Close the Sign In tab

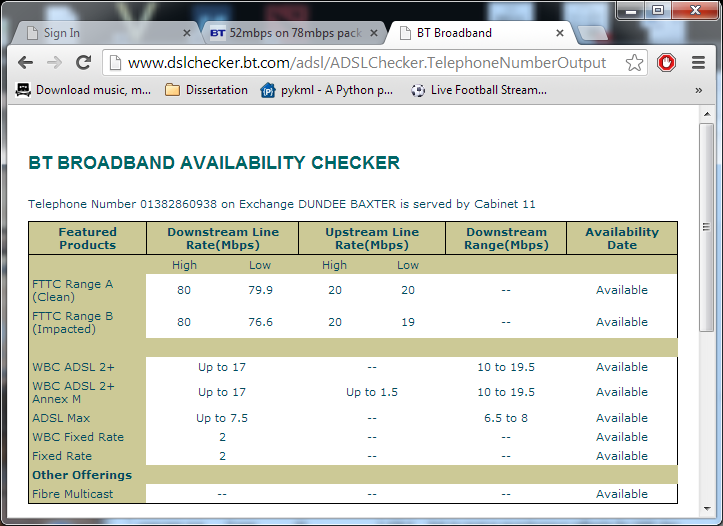pyautogui.click(x=187, y=33)
